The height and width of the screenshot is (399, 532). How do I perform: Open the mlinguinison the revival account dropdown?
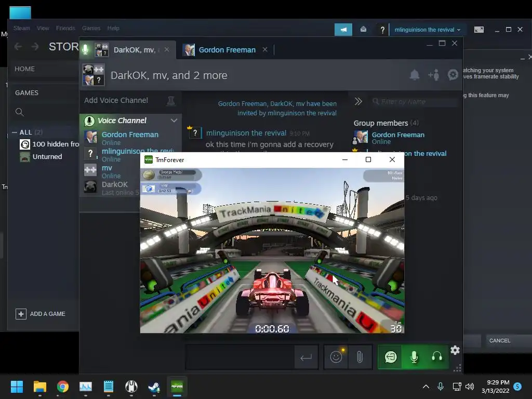pos(427,30)
